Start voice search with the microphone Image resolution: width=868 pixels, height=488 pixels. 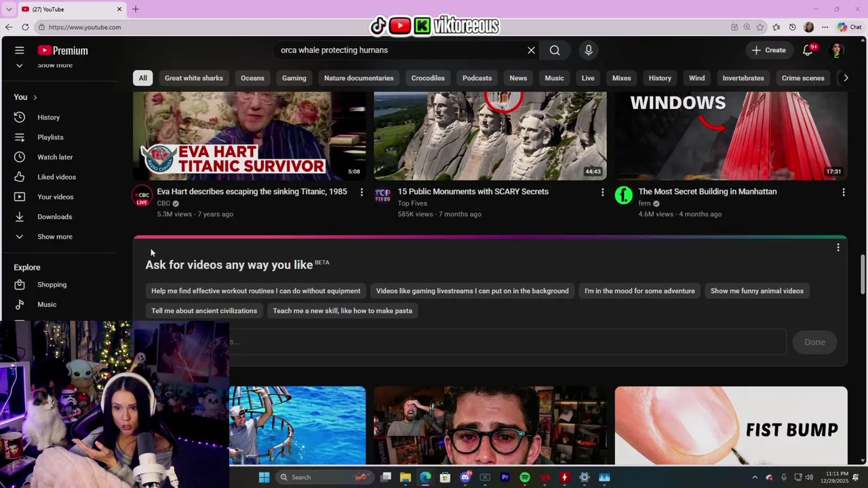pyautogui.click(x=589, y=50)
